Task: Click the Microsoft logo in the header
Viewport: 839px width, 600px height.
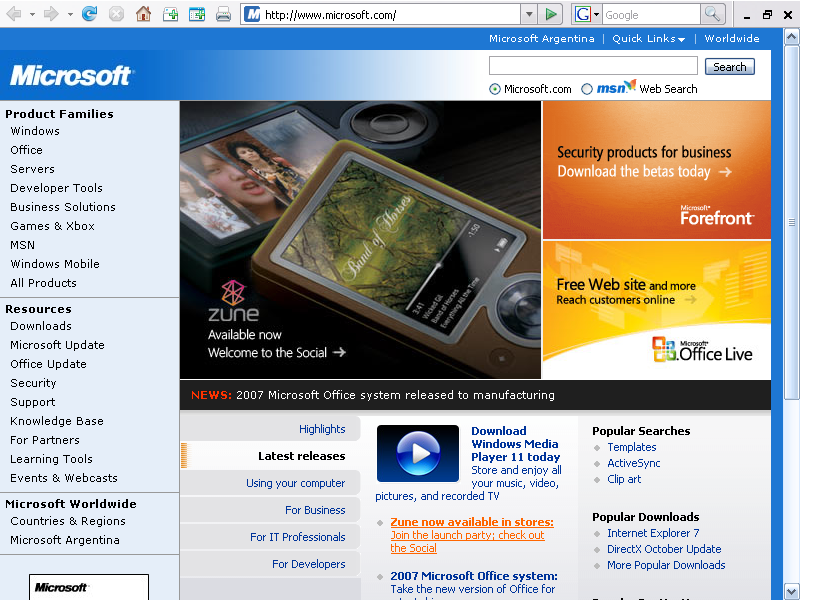Action: (72, 75)
